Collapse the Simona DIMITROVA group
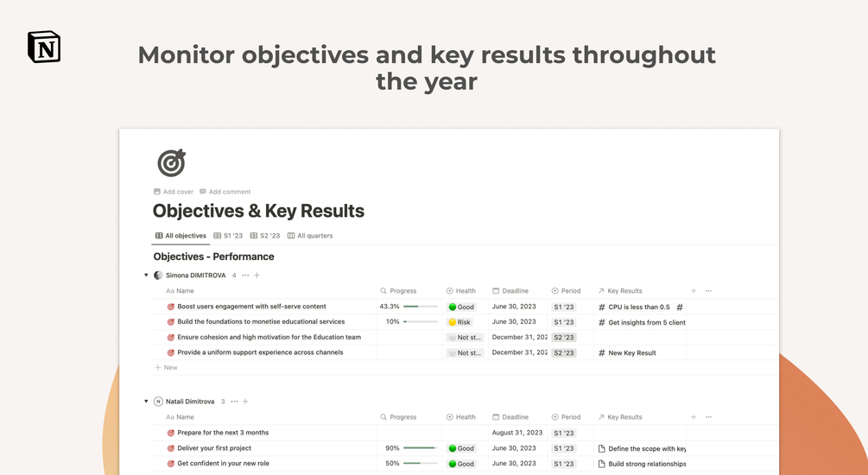 click(146, 275)
